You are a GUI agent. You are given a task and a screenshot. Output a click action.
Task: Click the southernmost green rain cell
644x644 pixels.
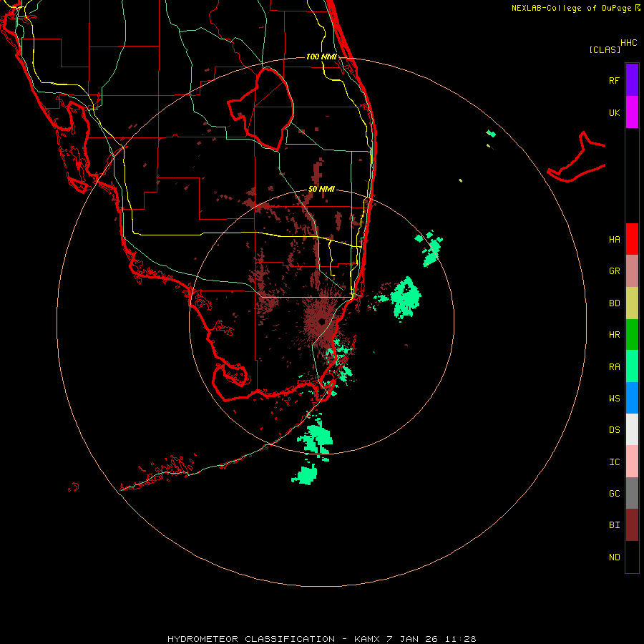pyautogui.click(x=305, y=475)
